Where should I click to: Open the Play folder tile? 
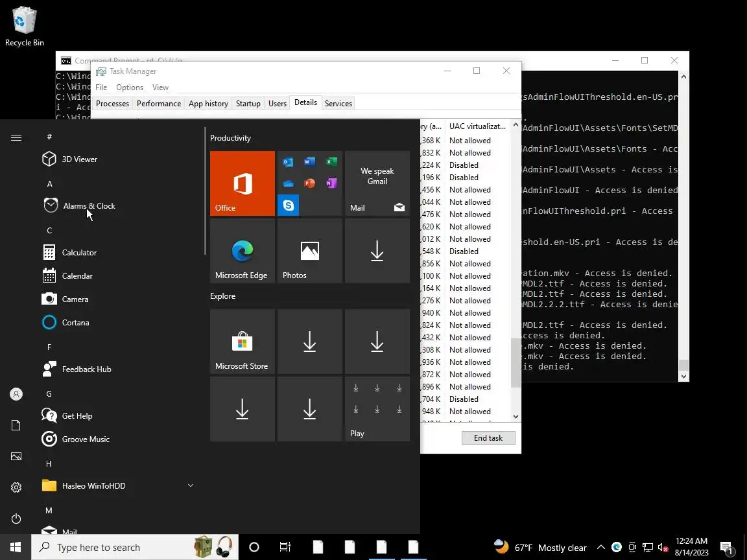click(x=377, y=409)
